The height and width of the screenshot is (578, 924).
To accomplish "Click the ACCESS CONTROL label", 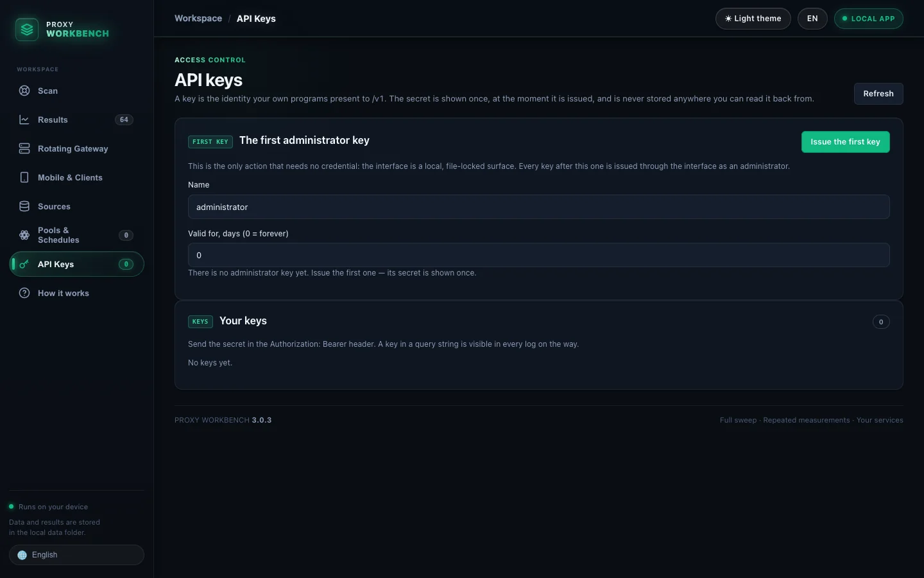I will coord(210,60).
